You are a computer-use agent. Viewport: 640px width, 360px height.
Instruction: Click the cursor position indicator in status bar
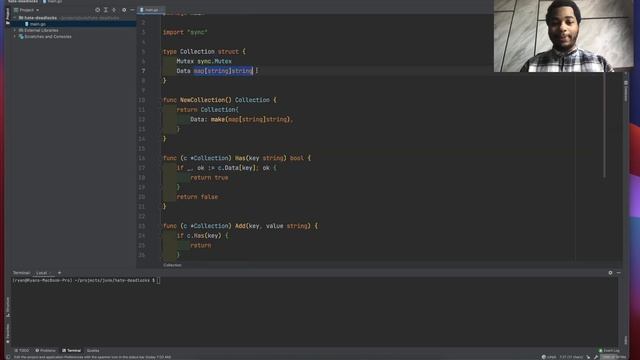[571, 357]
